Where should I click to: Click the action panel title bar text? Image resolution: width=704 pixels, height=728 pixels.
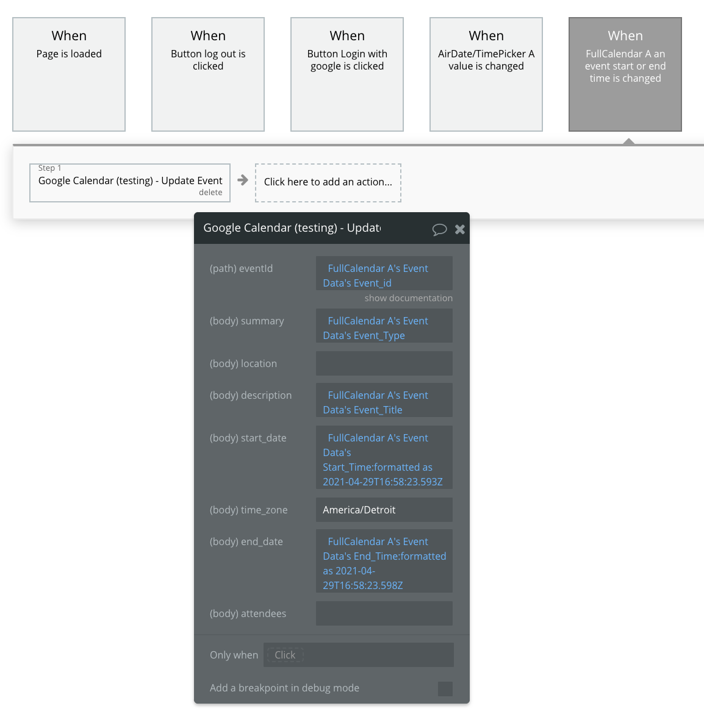(292, 228)
